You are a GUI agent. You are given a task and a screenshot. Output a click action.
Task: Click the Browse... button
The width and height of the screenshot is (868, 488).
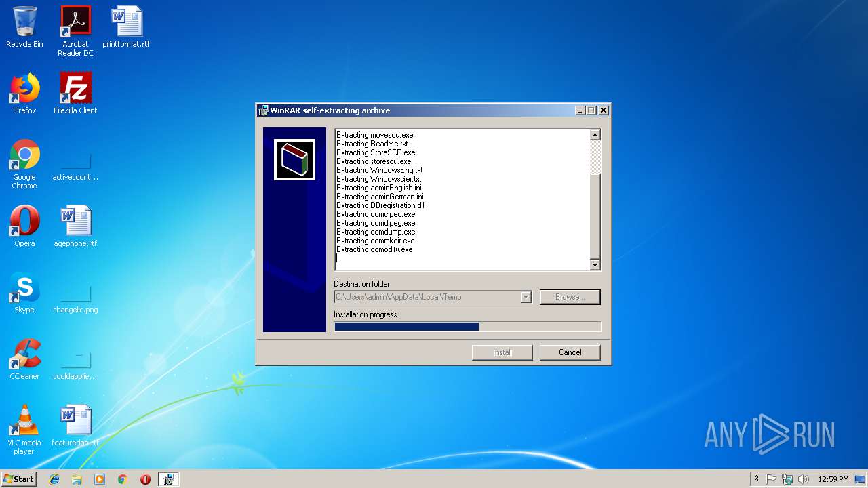[570, 297]
